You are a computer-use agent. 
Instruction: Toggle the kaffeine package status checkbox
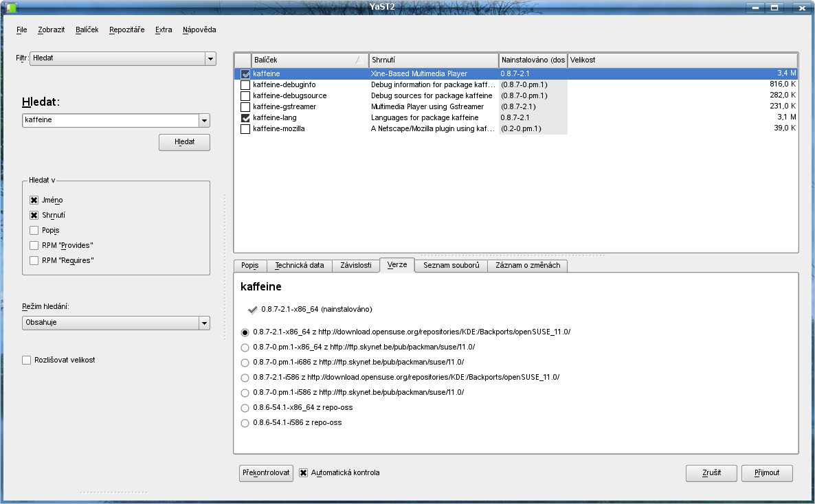(245, 73)
